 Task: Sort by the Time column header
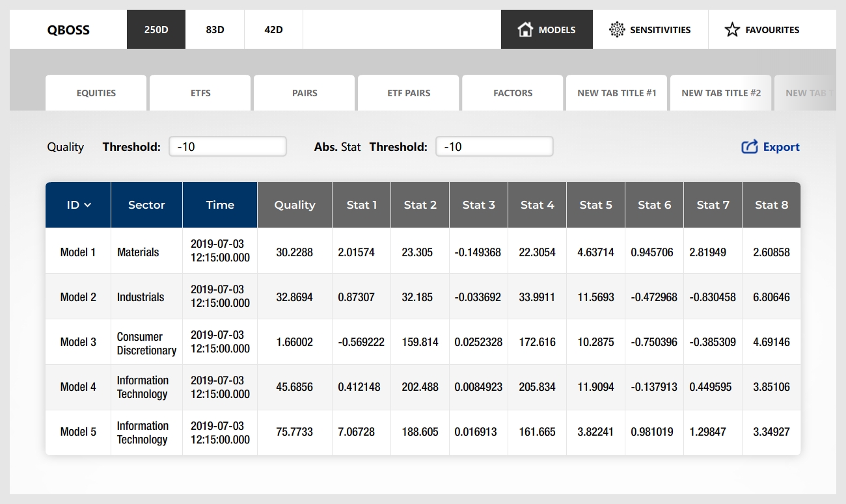click(x=220, y=205)
